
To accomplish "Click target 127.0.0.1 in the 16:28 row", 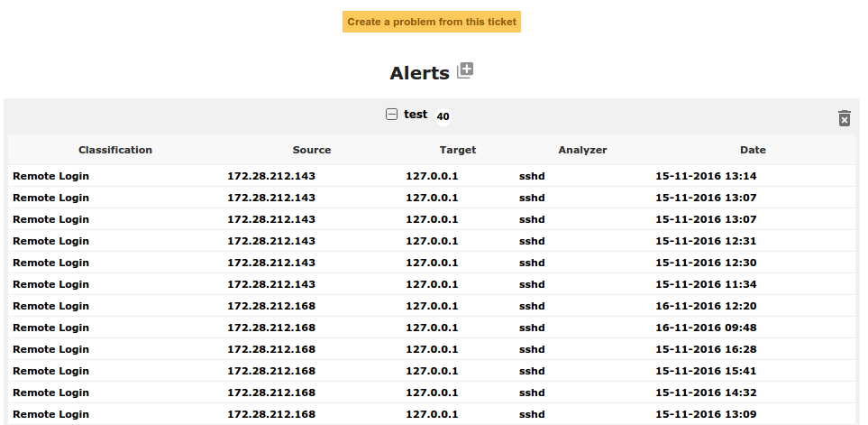I will (432, 349).
